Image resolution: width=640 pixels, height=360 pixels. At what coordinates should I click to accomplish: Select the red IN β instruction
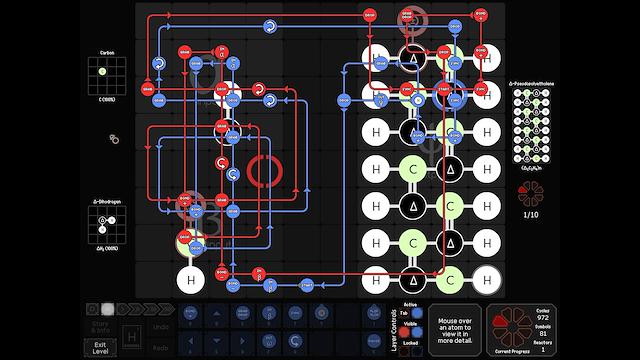pyautogui.click(x=259, y=274)
